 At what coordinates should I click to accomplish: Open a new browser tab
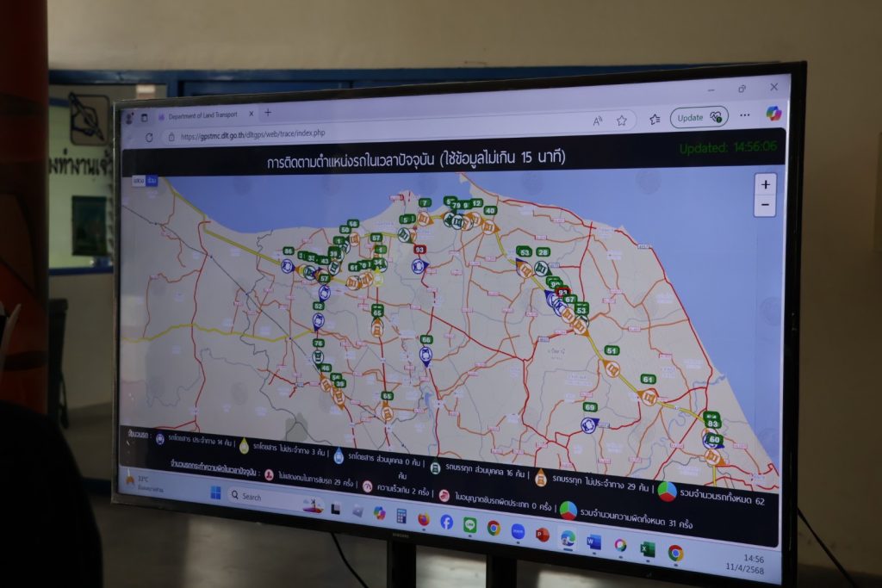pos(268,113)
